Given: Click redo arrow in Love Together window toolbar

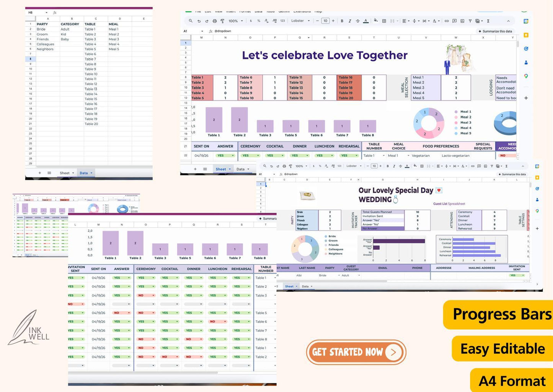Looking at the screenshot, I should click(207, 21).
